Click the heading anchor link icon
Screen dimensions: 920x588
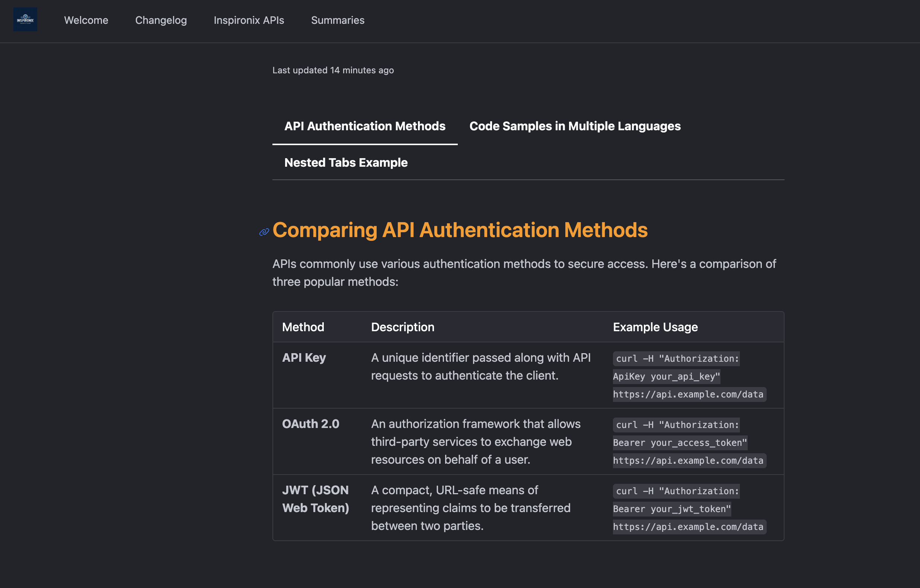tap(264, 232)
